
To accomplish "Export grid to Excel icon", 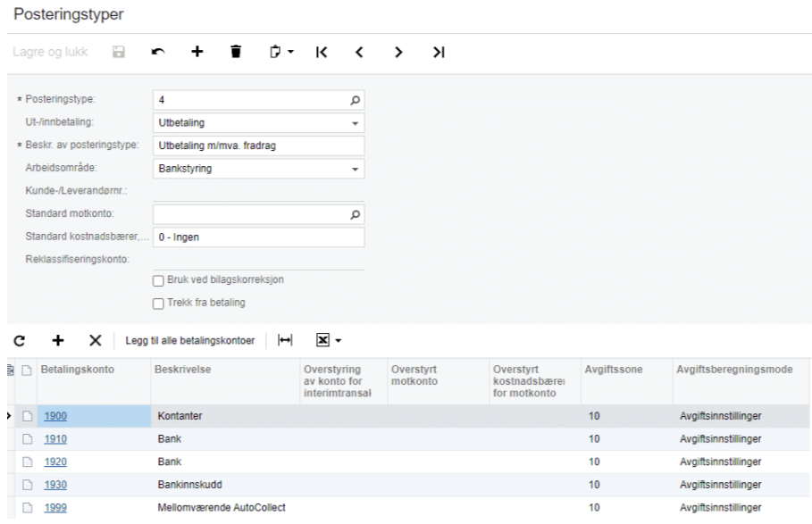I will [322, 340].
